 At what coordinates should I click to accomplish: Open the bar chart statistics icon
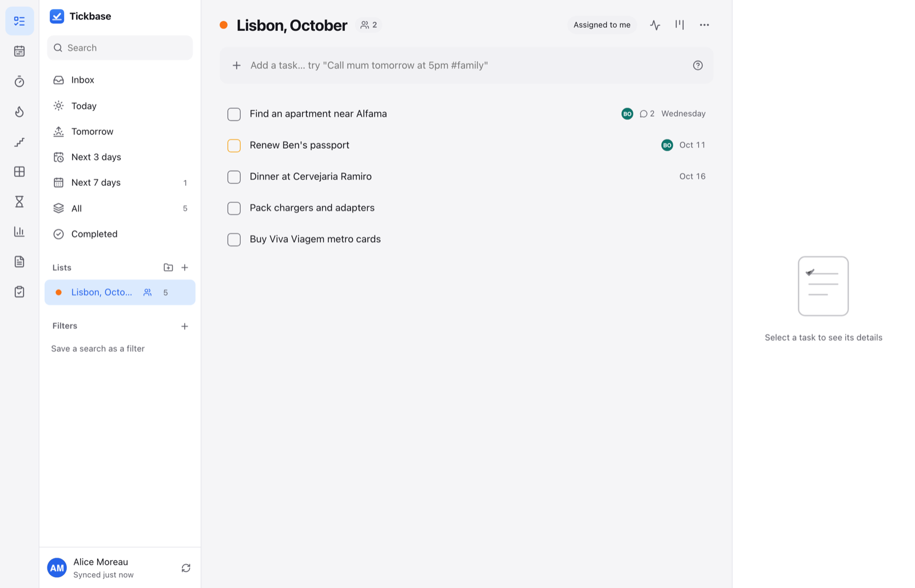pos(19,232)
